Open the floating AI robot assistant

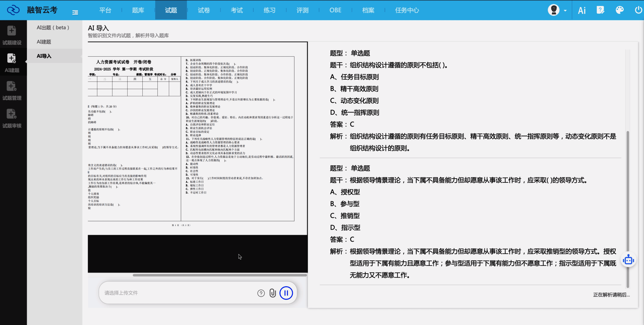pos(629,260)
